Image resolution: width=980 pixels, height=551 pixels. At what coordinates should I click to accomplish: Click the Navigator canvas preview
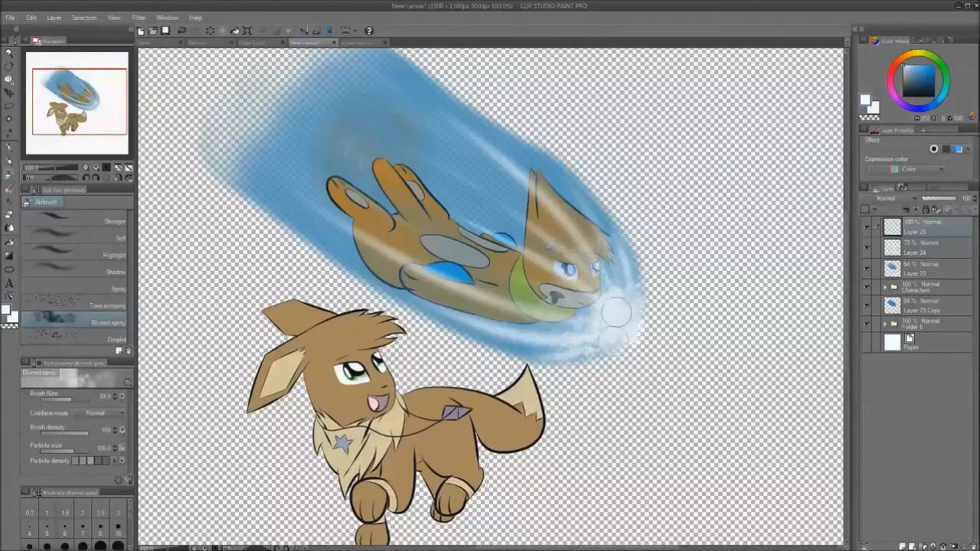[77, 103]
